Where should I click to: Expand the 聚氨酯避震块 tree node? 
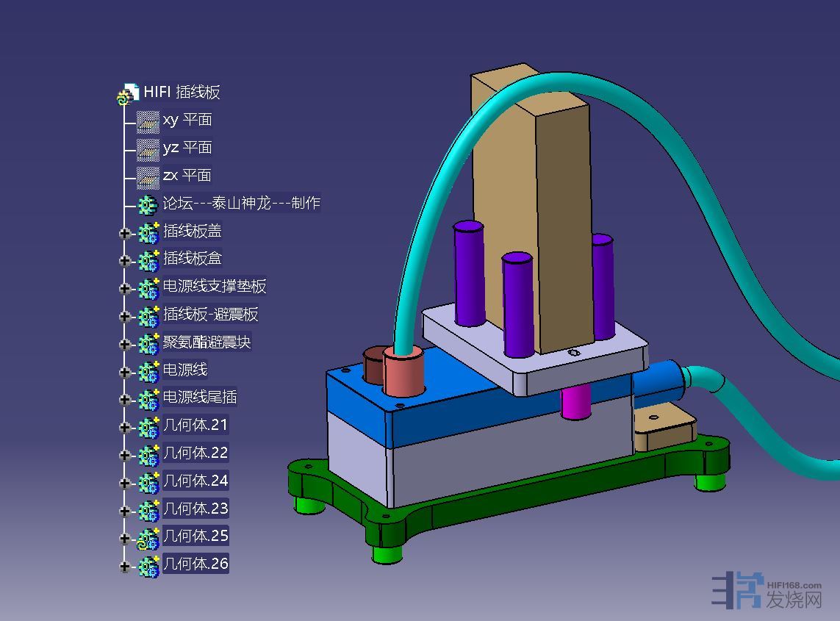point(125,344)
